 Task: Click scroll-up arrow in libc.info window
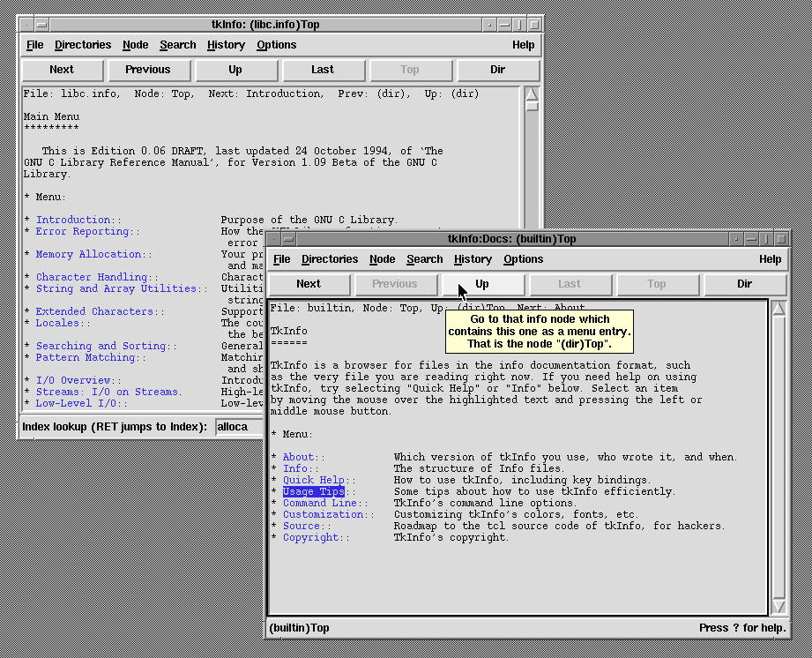pos(532,94)
